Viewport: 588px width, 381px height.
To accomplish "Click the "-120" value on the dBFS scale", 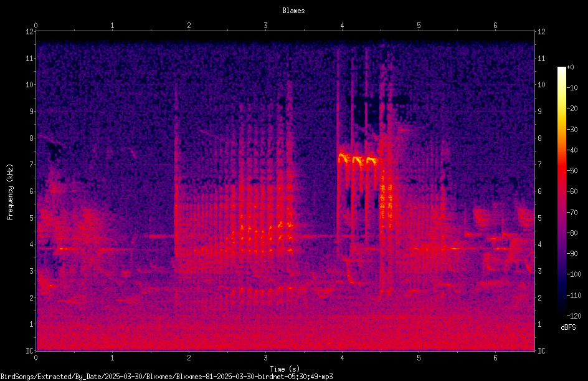I will coord(574,316).
